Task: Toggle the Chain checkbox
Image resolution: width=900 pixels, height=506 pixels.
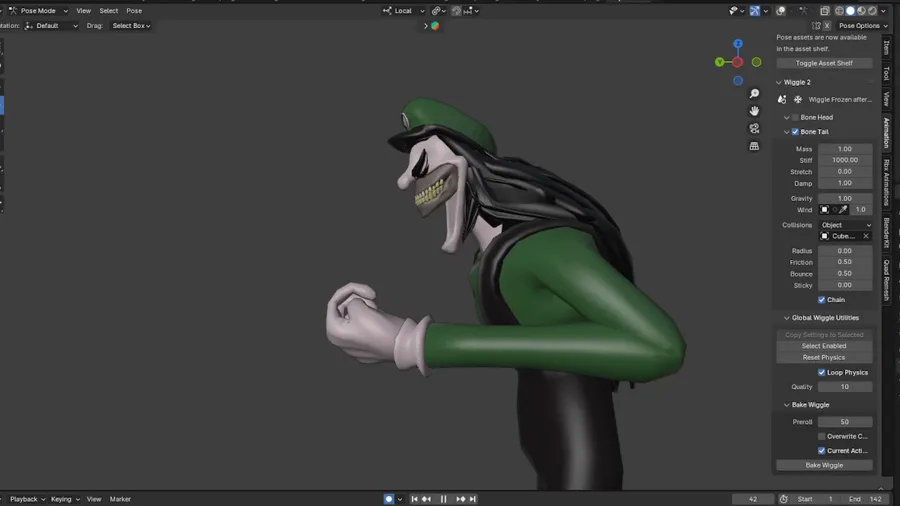Action: pos(821,299)
